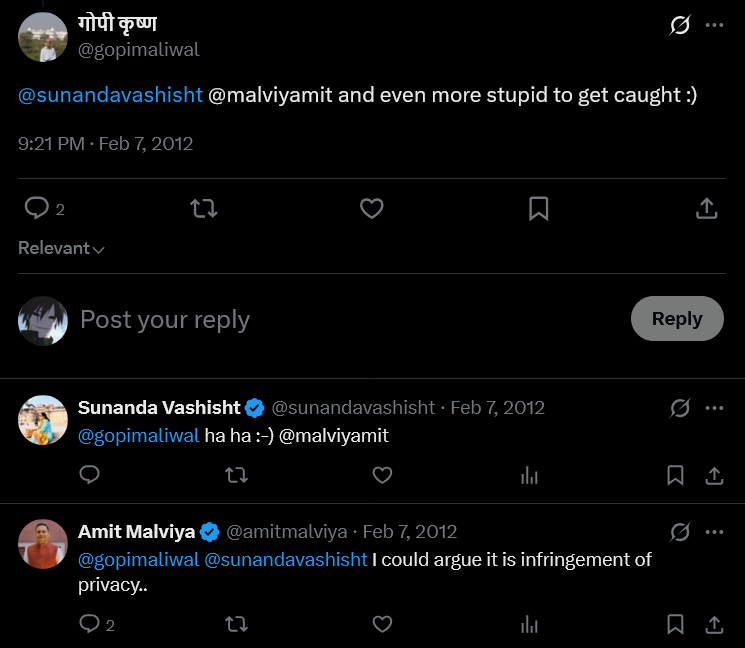Open more menu on Amit Malviya's reply
The image size is (745, 648).
click(x=714, y=532)
